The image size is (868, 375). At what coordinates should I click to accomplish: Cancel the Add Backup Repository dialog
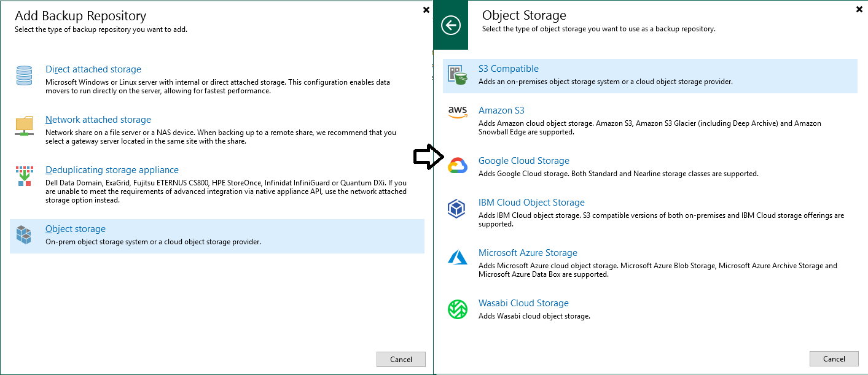(401, 359)
